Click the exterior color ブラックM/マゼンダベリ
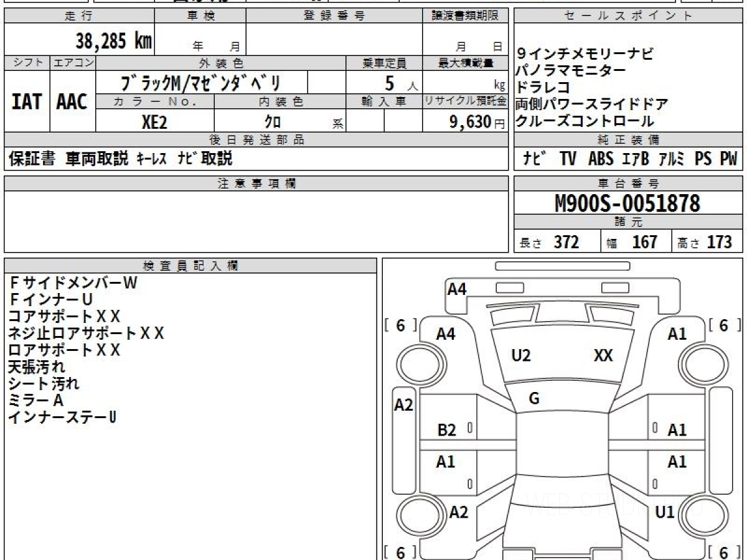Image resolution: width=747 pixels, height=560 pixels. [202, 82]
